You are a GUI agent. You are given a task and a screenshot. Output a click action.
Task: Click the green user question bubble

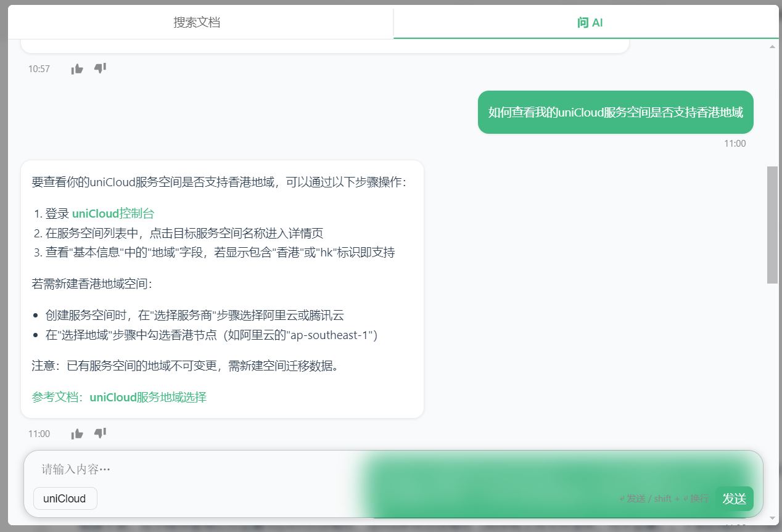[615, 112]
